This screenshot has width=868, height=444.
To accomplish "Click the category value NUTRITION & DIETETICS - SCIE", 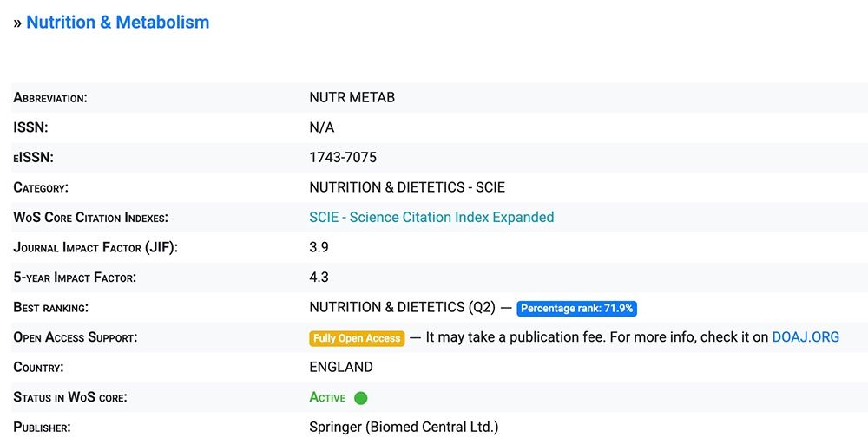I will [x=407, y=187].
